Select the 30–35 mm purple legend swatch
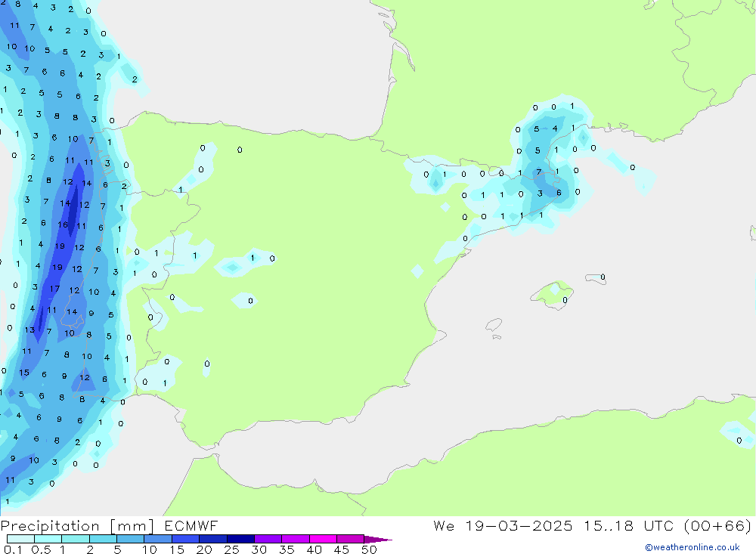The height and width of the screenshot is (554, 756). click(268, 539)
